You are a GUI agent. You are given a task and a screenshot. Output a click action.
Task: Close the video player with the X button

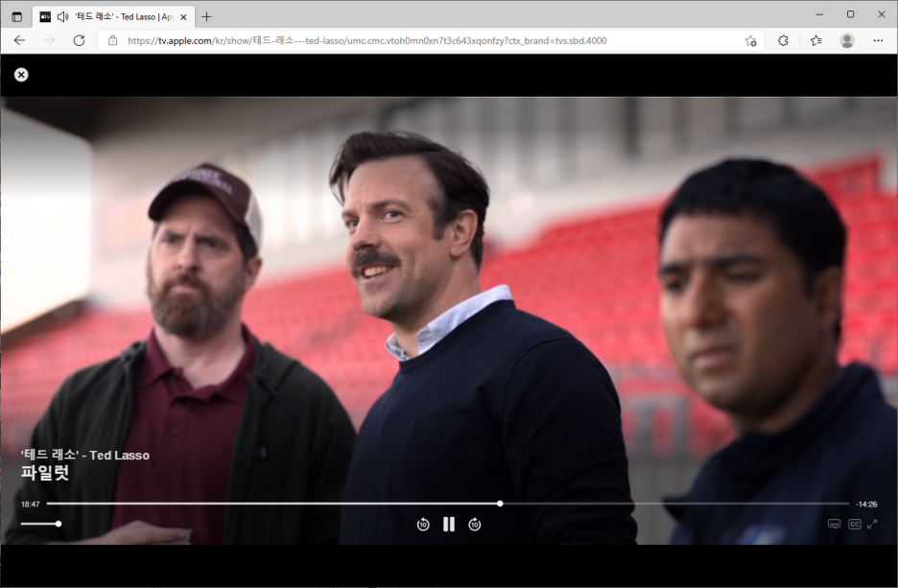21,75
